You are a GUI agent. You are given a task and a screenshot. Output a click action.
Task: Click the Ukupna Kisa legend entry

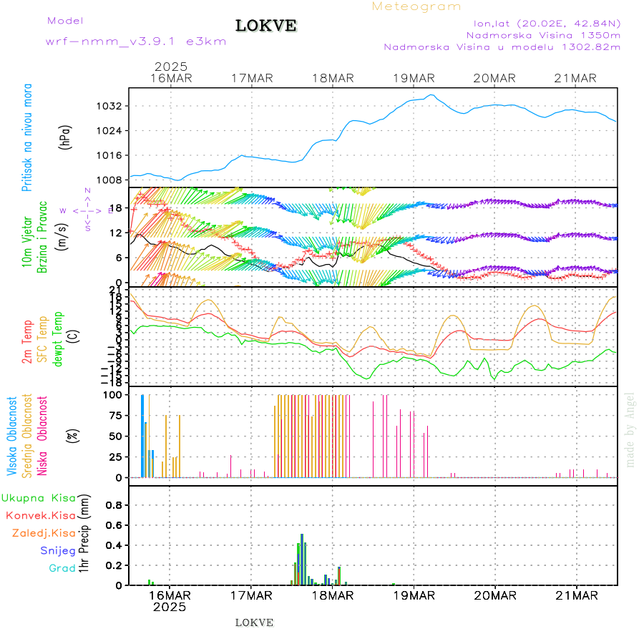(x=39, y=497)
